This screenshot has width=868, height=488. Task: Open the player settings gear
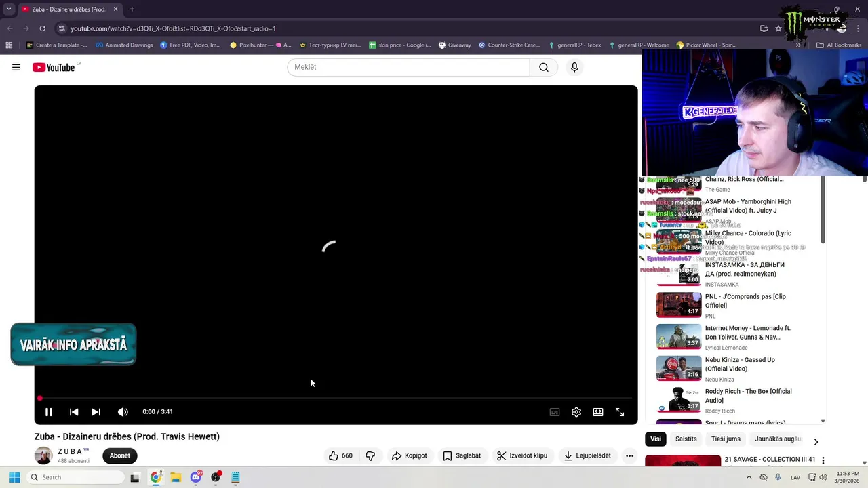[x=576, y=411]
